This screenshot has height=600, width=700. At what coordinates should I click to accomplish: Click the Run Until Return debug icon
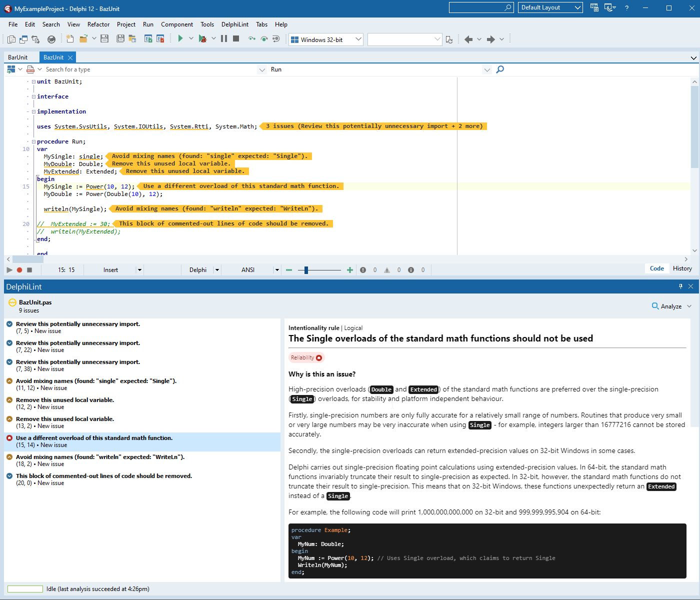[x=275, y=39]
